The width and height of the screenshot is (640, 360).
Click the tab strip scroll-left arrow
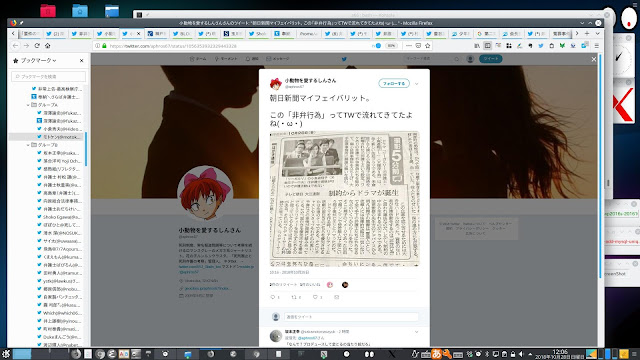tap(13, 33)
